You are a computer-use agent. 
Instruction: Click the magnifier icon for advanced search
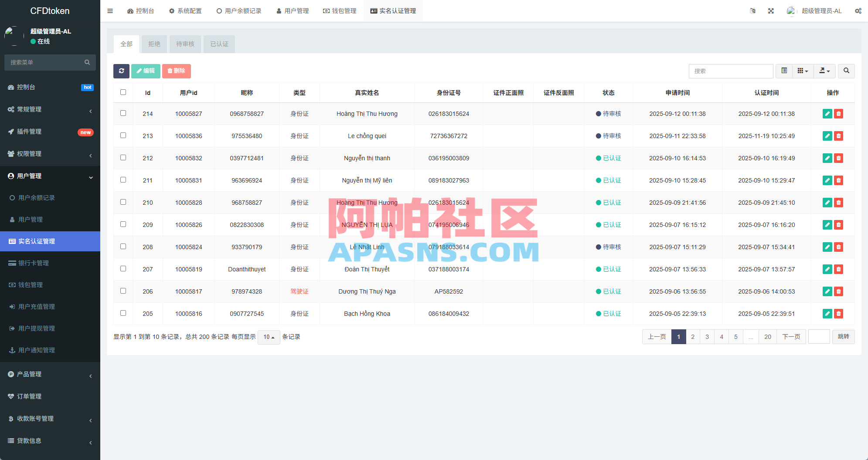coord(846,71)
